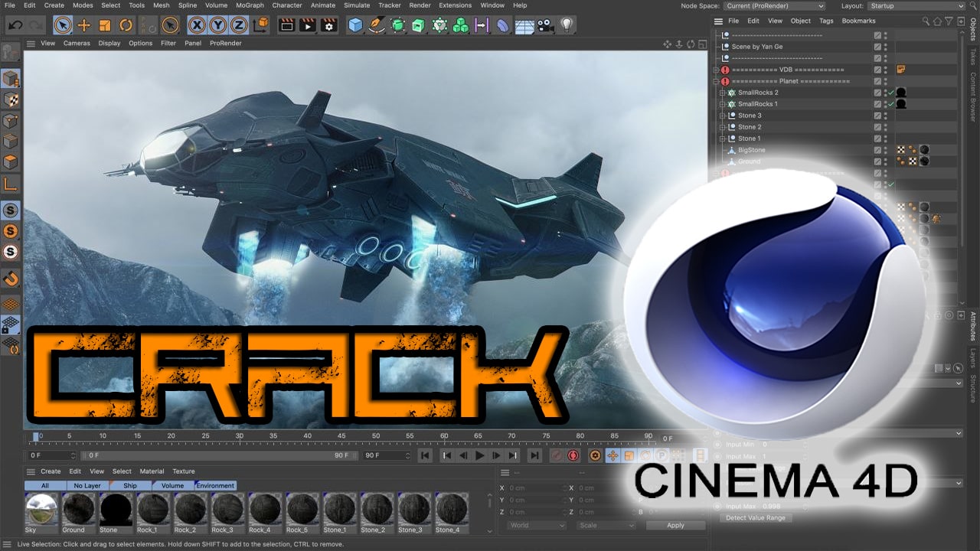Screen dimensions: 980x551
Task: Toggle the Y axis lock
Action: pos(218,25)
